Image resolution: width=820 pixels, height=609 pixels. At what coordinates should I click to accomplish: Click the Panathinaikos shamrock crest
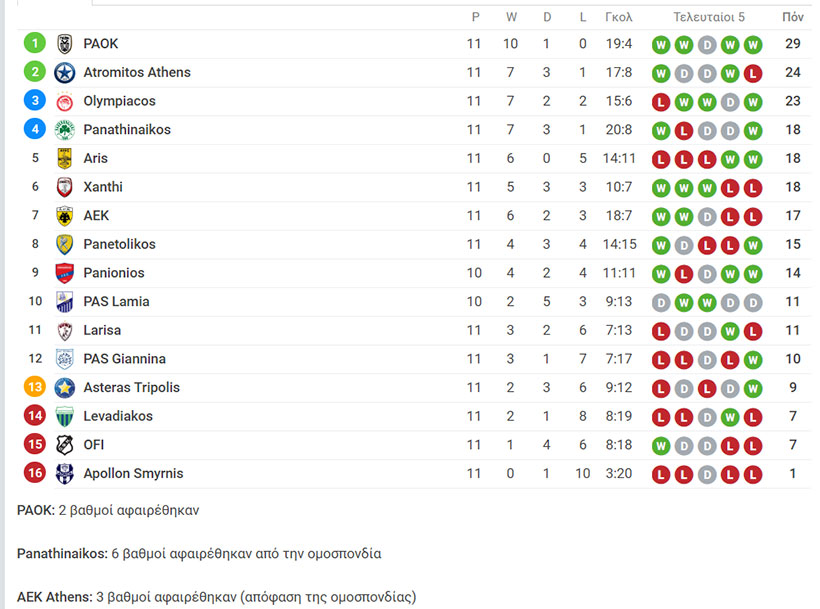[x=64, y=130]
